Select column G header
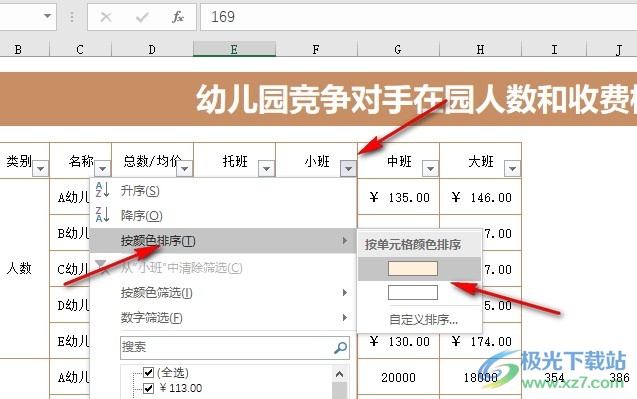 tap(398, 50)
